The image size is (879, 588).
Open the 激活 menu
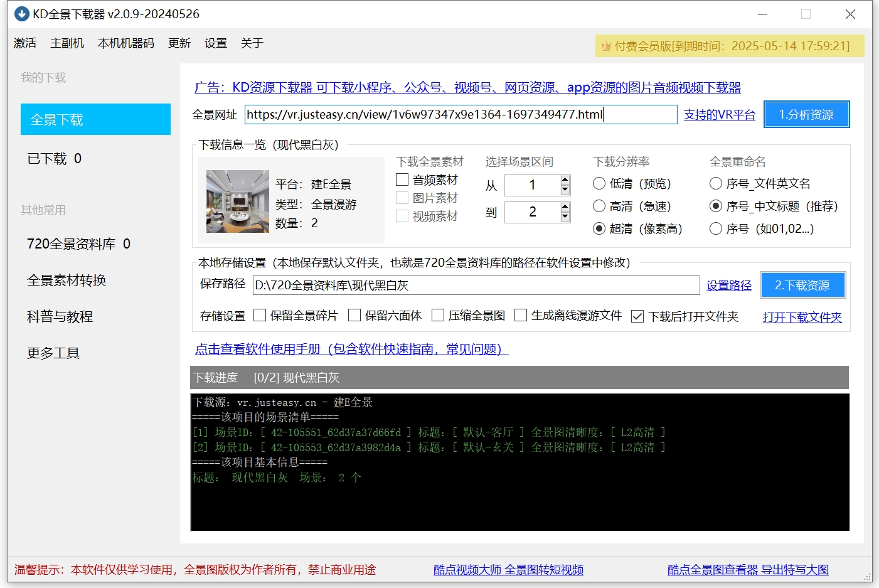pyautogui.click(x=25, y=43)
